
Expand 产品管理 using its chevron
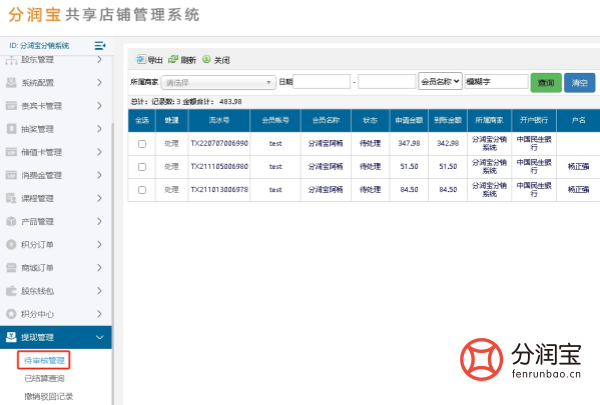(99, 221)
